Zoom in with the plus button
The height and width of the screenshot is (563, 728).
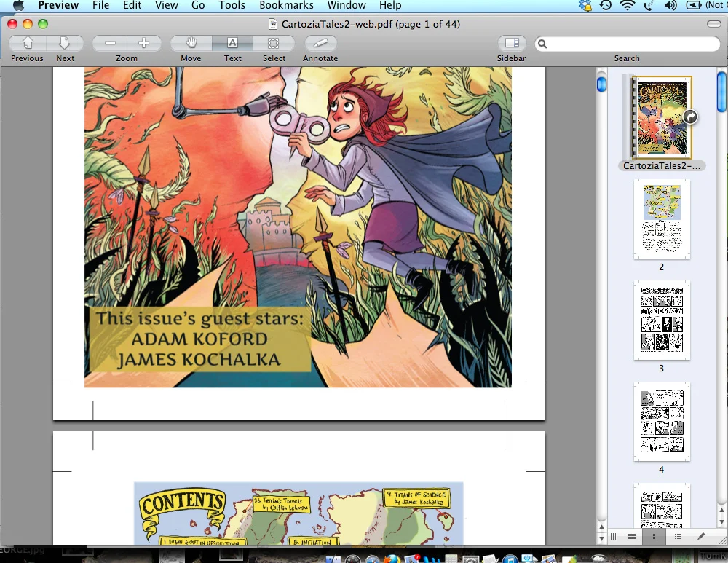pos(144,43)
